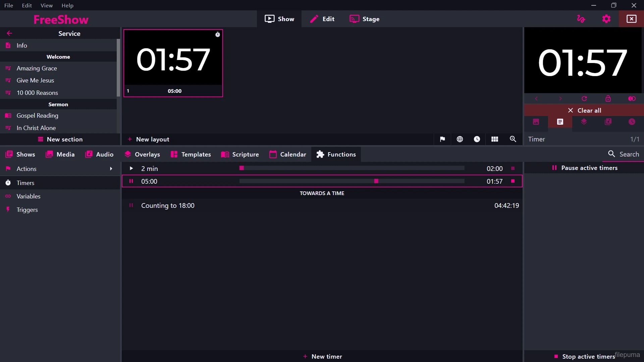Screen dimensions: 644x362
Task: Toggle the transition switch icon in output controls
Action: tap(632, 99)
